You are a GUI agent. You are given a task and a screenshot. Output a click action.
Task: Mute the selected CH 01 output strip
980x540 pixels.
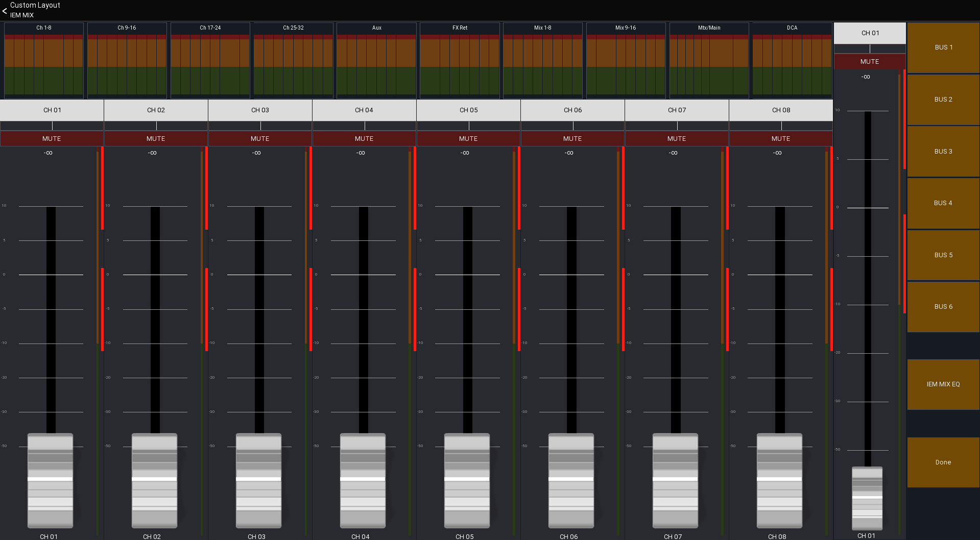[x=869, y=61]
